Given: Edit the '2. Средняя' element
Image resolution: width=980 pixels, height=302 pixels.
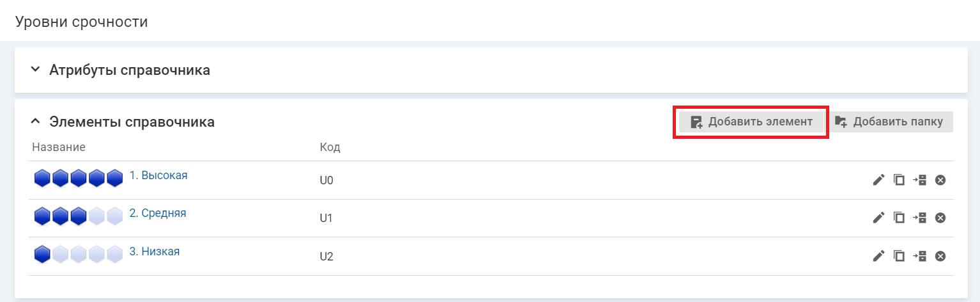Looking at the screenshot, I should click(x=878, y=218).
